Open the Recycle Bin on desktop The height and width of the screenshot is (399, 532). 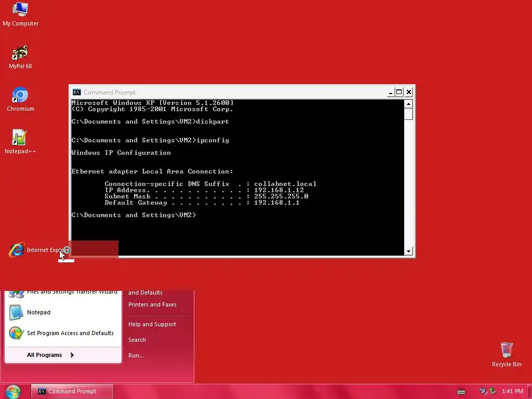pyautogui.click(x=507, y=354)
